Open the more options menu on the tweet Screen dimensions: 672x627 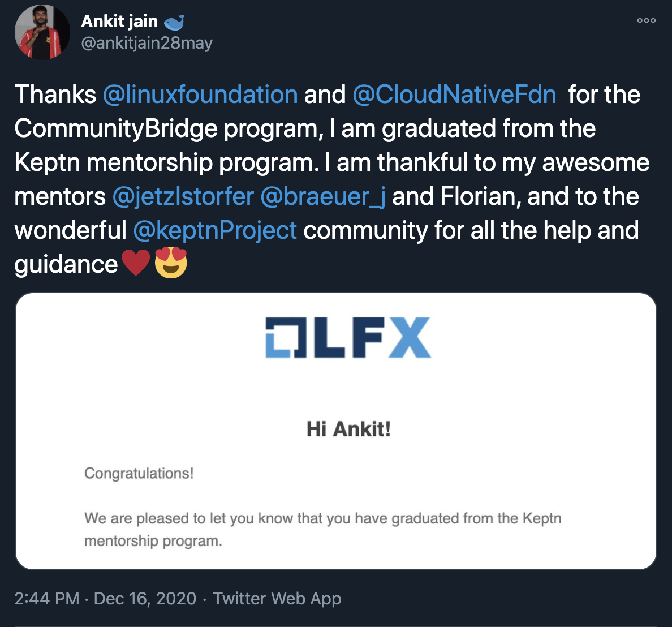(x=645, y=20)
